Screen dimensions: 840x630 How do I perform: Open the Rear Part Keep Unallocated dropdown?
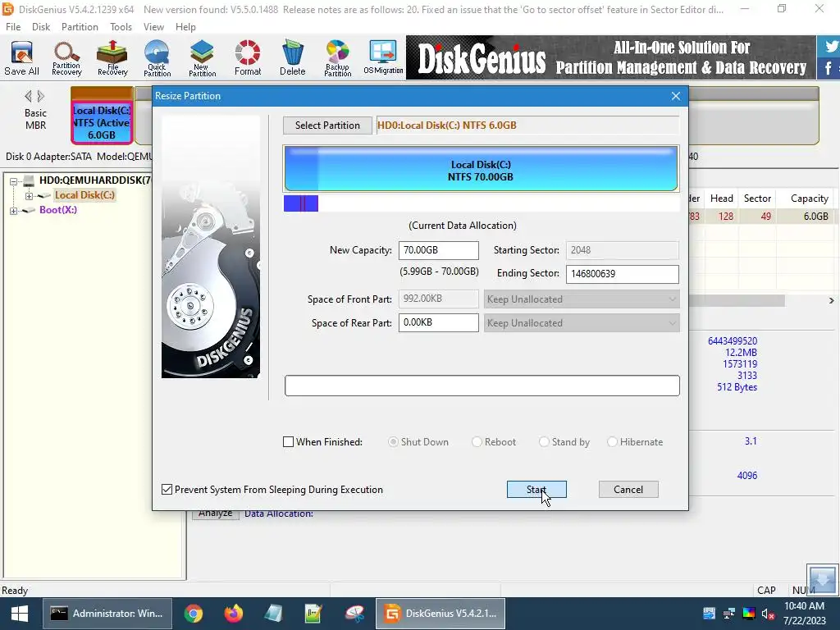pos(582,323)
